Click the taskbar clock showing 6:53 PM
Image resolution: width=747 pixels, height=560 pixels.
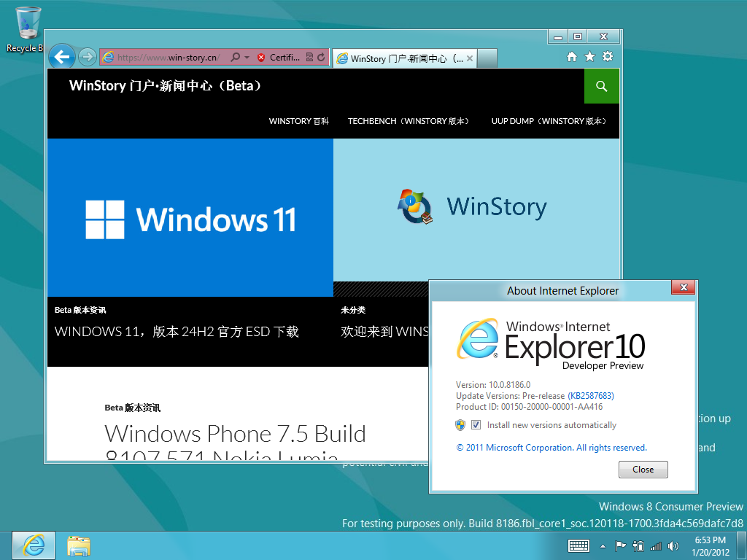pos(711,546)
